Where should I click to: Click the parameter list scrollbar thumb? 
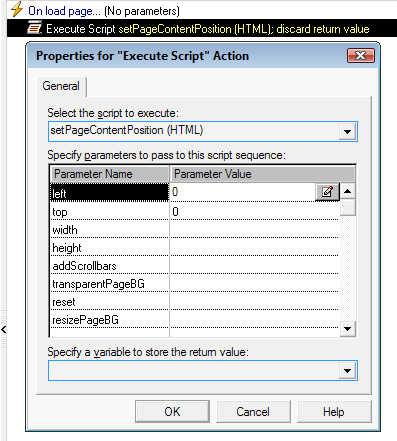pyautogui.click(x=348, y=207)
